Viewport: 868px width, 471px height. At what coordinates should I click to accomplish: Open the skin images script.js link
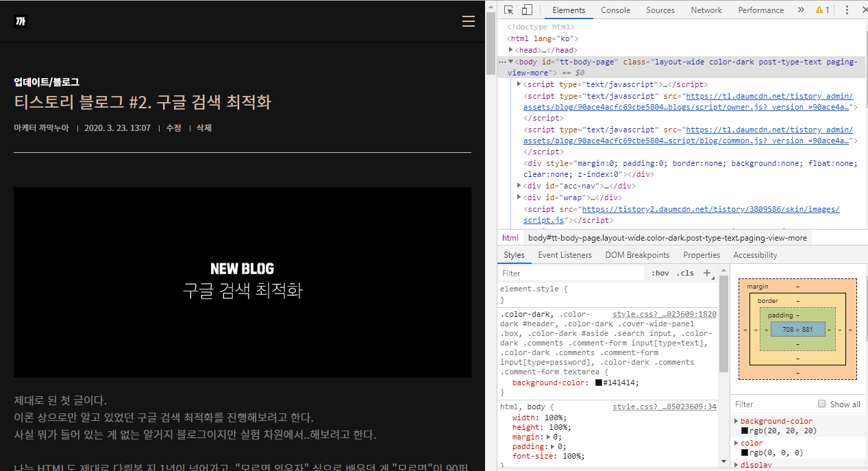682,215
